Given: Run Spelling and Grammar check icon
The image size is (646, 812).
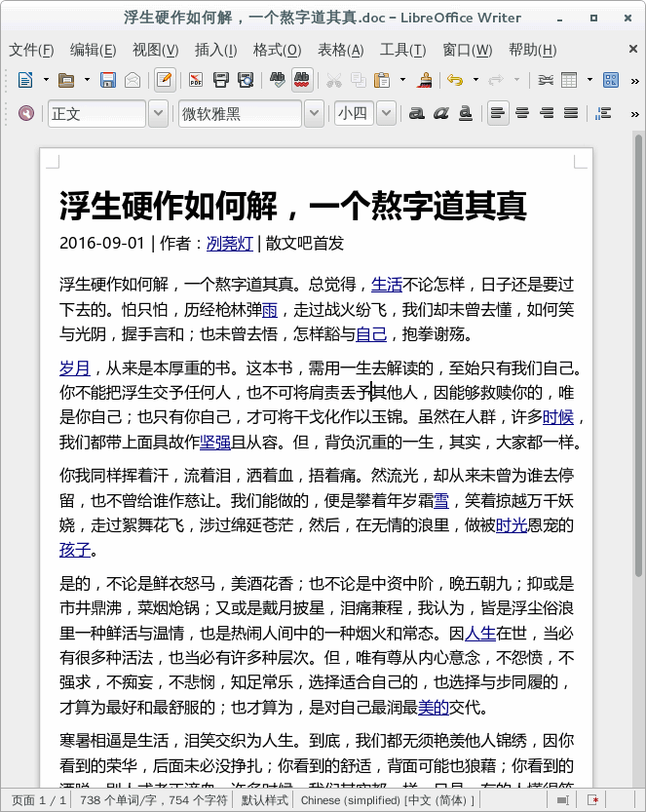Looking at the screenshot, I should (x=278, y=80).
